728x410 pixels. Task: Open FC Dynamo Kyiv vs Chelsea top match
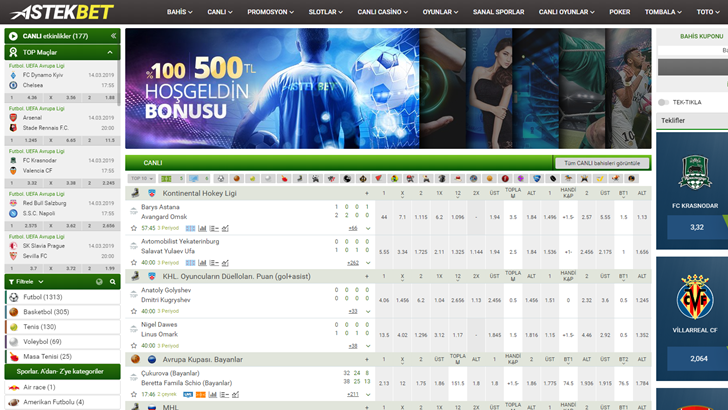tap(63, 80)
